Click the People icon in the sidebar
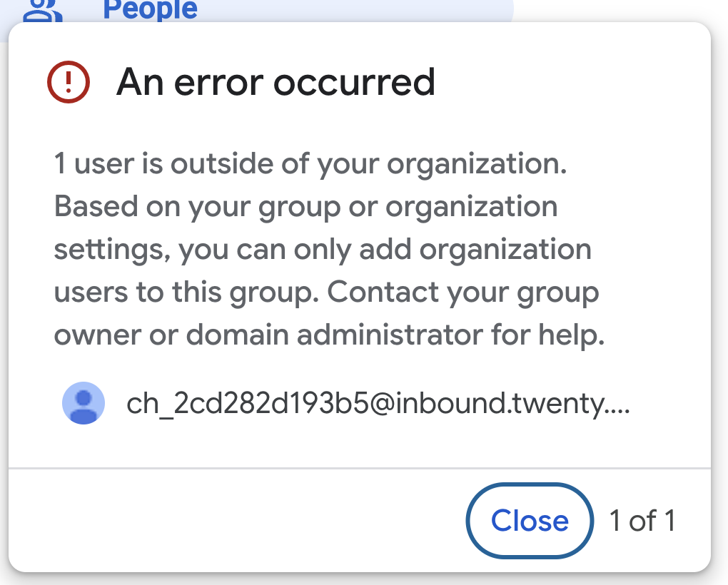 point(43,11)
